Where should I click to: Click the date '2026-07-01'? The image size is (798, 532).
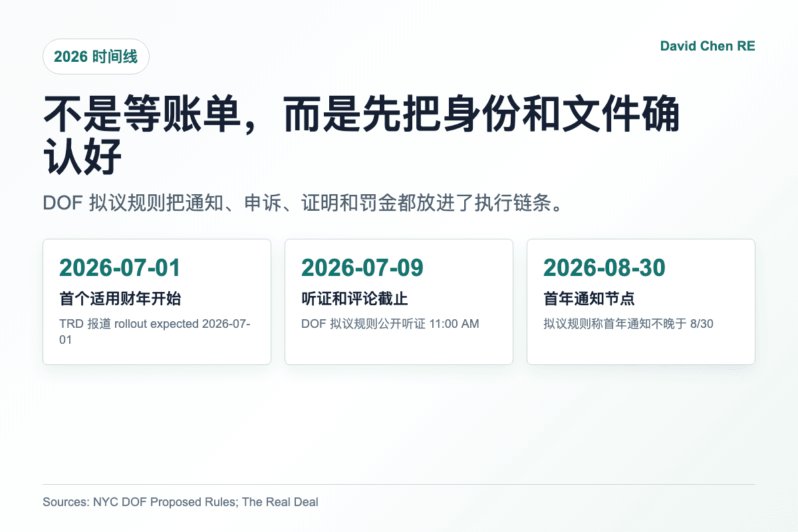point(120,267)
